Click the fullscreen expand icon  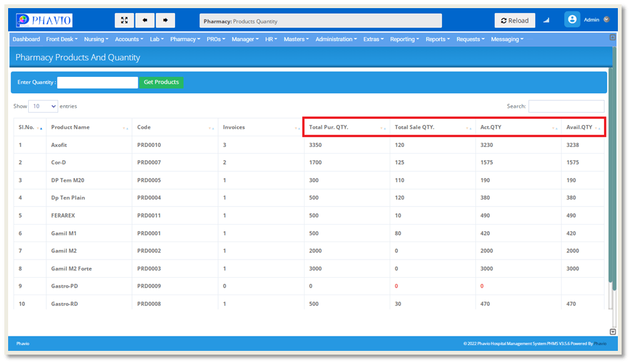[124, 21]
